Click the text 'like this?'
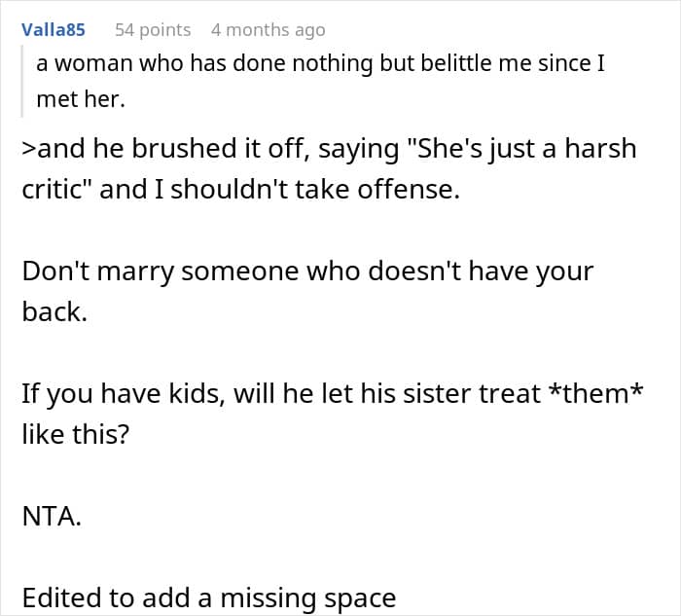The image size is (681, 616). [76, 434]
